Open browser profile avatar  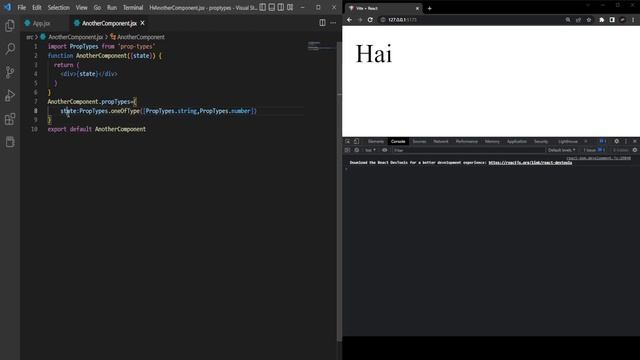[x=622, y=20]
